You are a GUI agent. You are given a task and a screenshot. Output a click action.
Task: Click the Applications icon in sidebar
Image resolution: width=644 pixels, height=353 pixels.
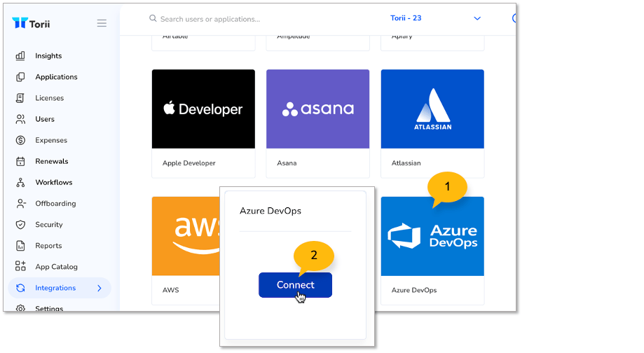pyautogui.click(x=20, y=77)
